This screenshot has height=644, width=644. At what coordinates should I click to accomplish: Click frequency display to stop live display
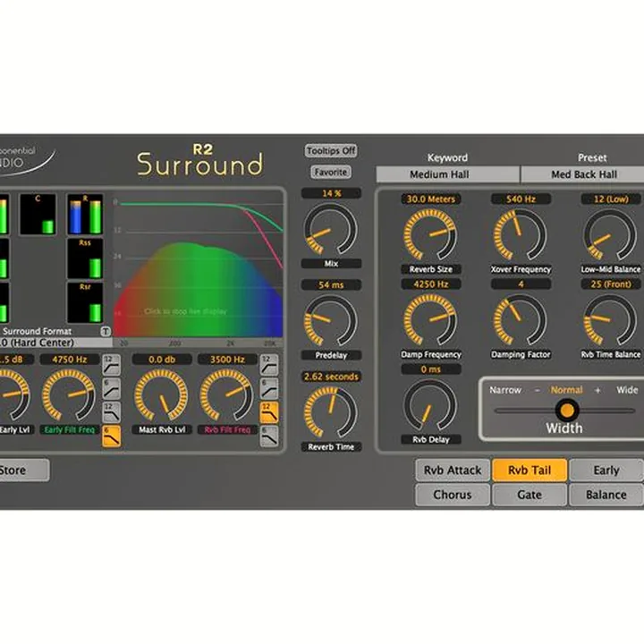pyautogui.click(x=198, y=263)
